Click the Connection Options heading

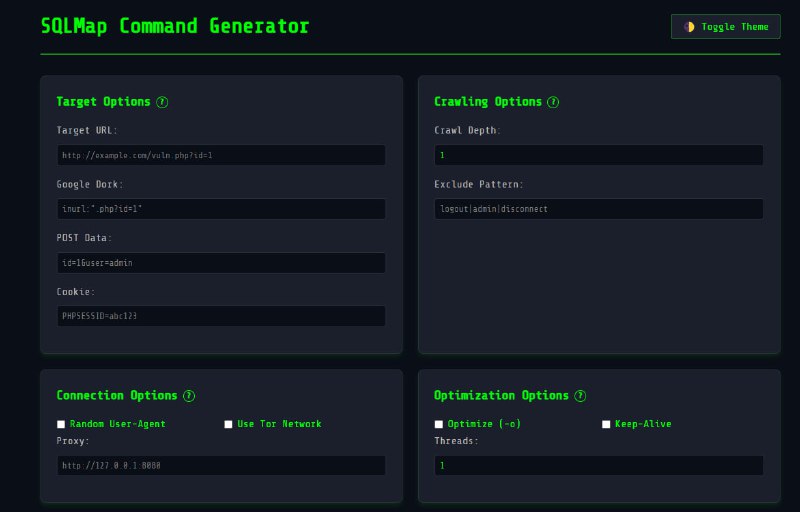pyautogui.click(x=117, y=395)
